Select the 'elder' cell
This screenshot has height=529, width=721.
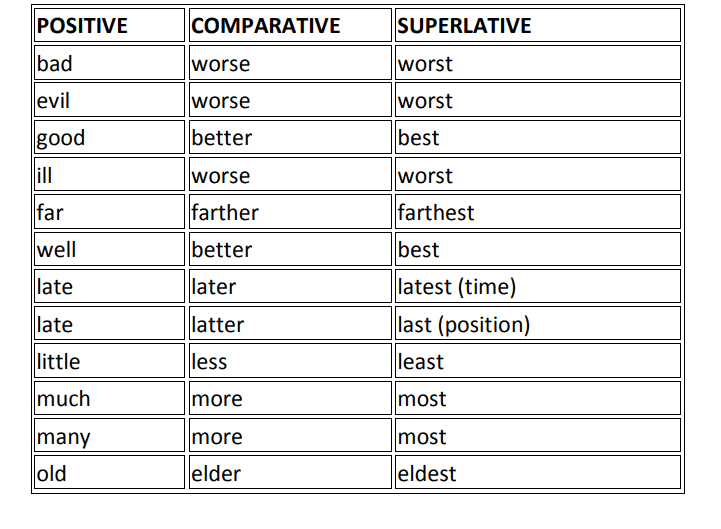tap(216, 473)
